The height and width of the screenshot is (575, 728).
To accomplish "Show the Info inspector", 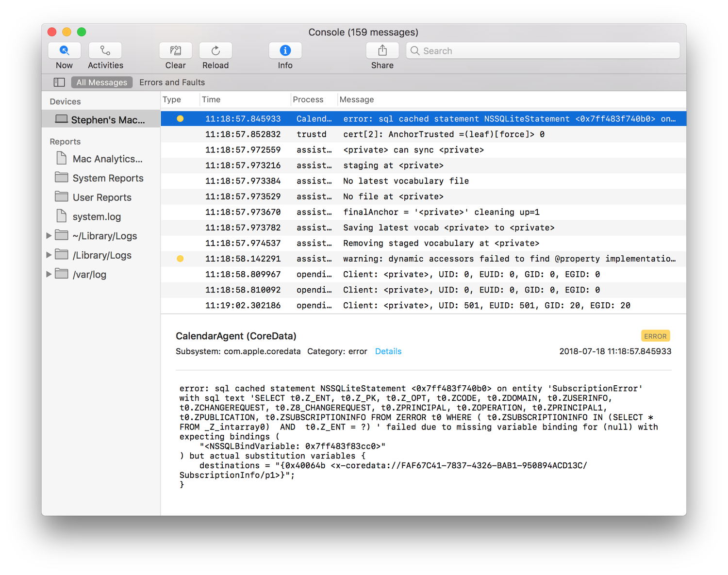I will (x=285, y=51).
